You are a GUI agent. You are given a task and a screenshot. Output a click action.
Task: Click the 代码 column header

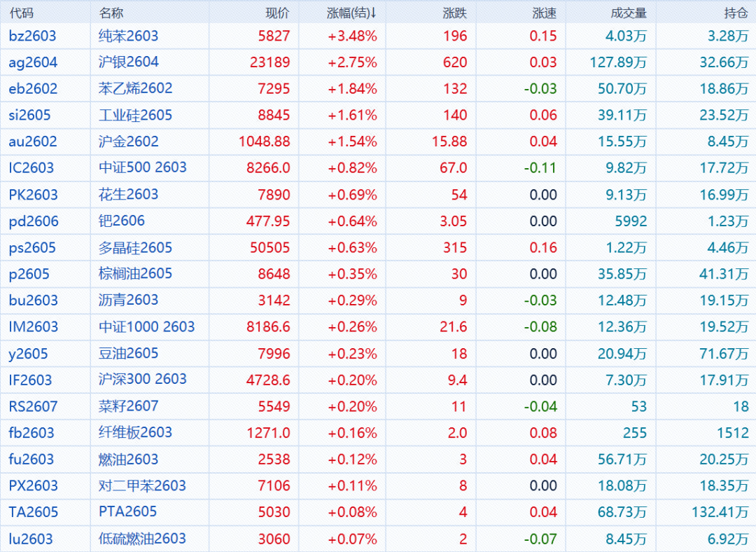tap(21, 13)
